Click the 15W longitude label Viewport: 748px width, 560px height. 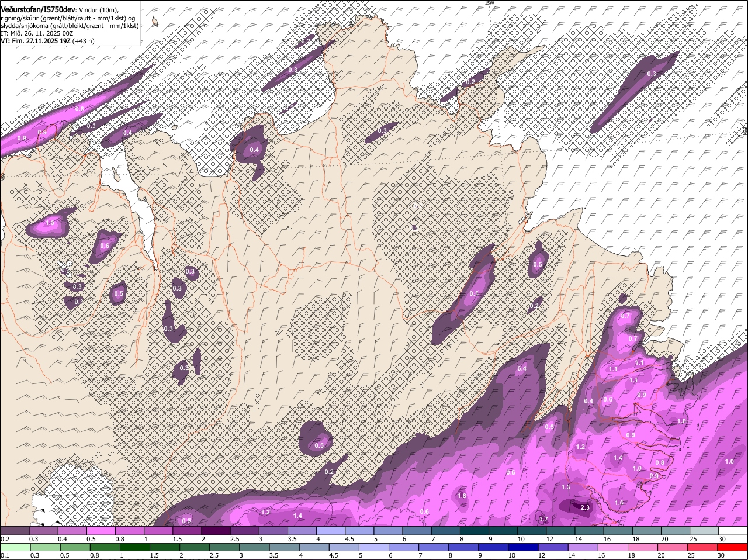click(489, 3)
